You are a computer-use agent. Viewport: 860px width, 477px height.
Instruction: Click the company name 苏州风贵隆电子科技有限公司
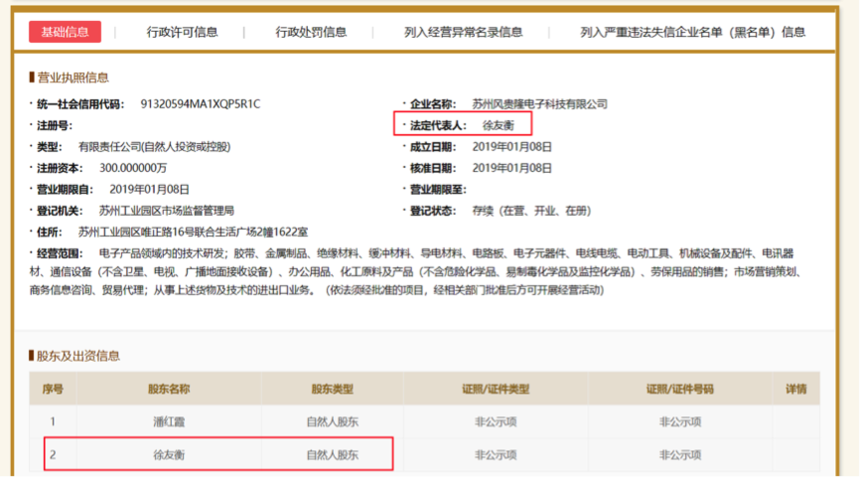(540, 104)
